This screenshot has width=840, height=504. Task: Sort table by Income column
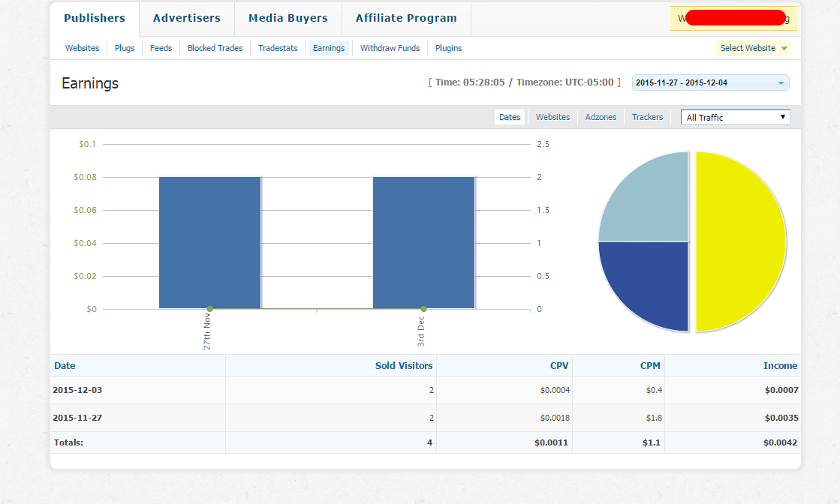(x=780, y=366)
